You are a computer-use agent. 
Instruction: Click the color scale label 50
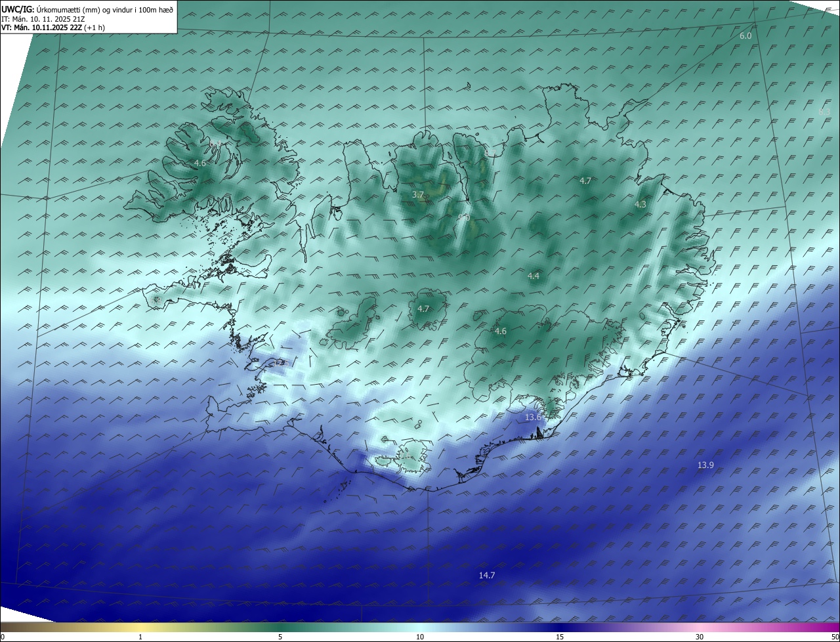point(835,637)
